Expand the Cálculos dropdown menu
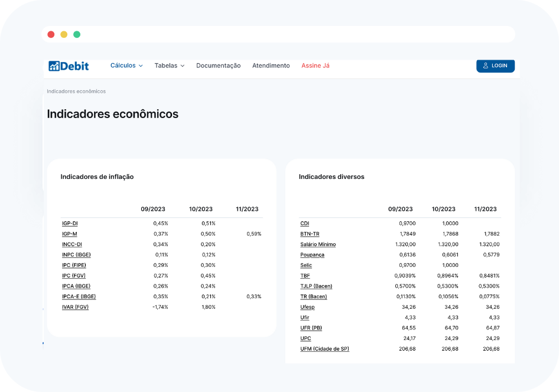This screenshot has height=392, width=559. click(126, 66)
